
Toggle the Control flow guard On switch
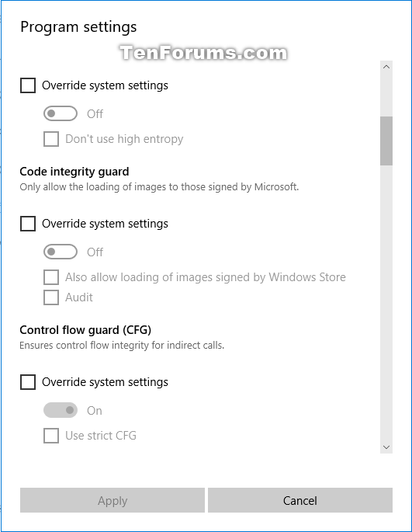click(61, 411)
